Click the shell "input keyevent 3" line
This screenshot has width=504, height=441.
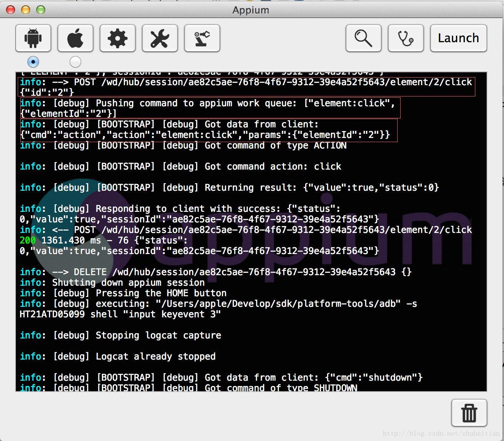(x=120, y=314)
